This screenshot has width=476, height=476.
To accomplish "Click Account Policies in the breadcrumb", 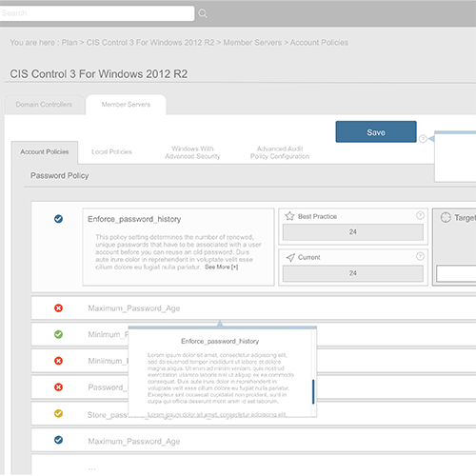I will [319, 43].
